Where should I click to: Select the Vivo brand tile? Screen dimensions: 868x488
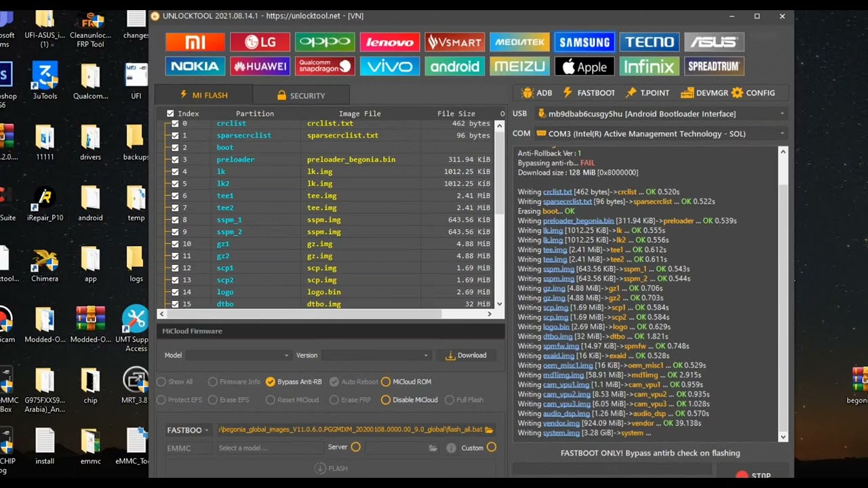(390, 66)
